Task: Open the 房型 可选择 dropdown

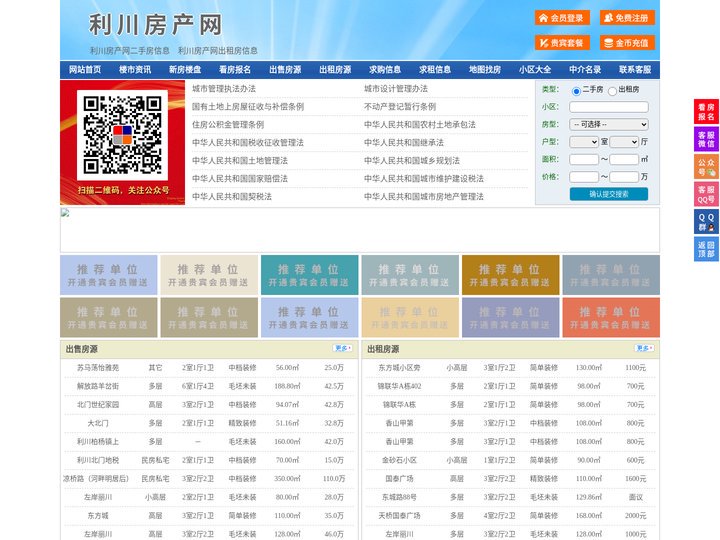Action: 609,124
